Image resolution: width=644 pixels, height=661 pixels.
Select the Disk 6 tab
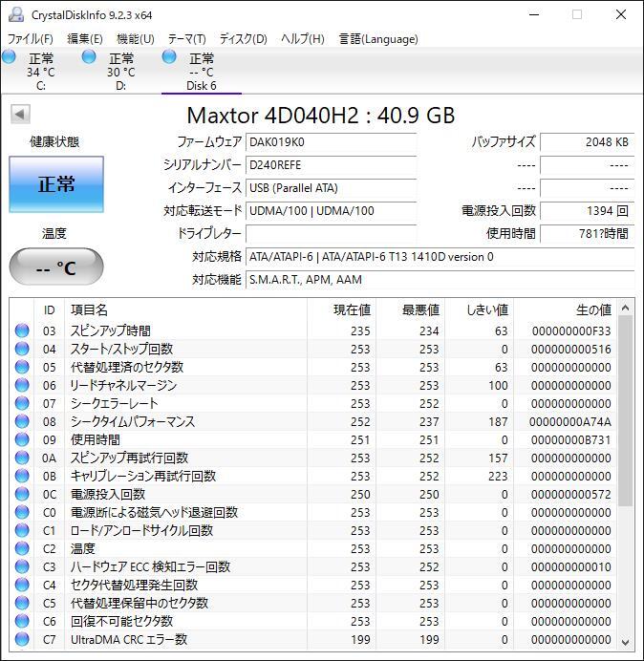pos(202,71)
